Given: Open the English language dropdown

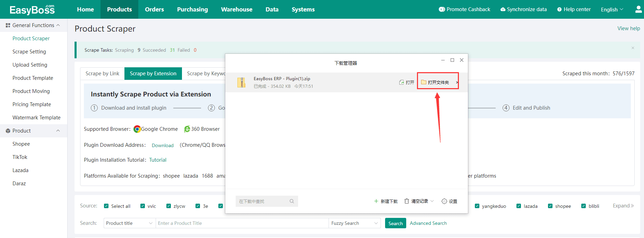Looking at the screenshot, I should pos(612,9).
